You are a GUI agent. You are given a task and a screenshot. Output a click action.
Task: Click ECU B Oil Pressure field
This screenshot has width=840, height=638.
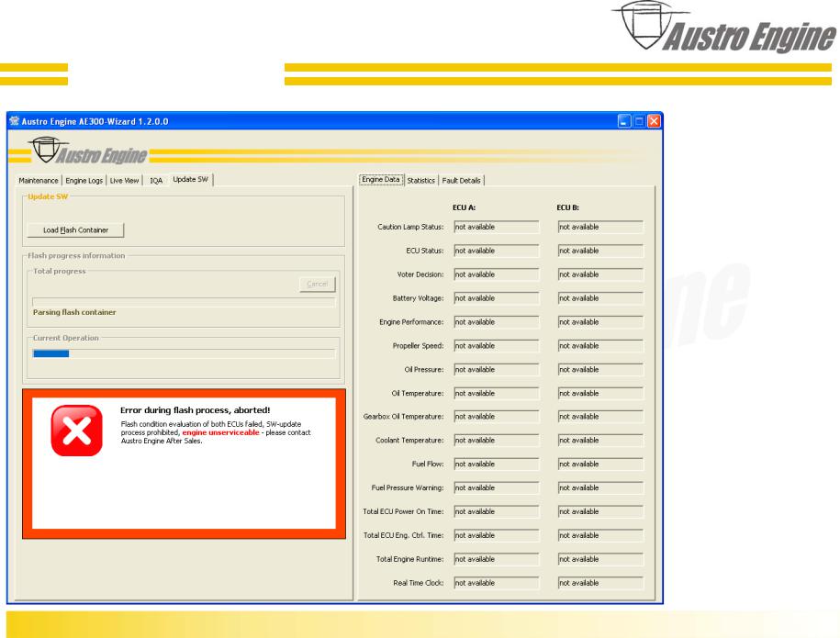[x=600, y=370]
